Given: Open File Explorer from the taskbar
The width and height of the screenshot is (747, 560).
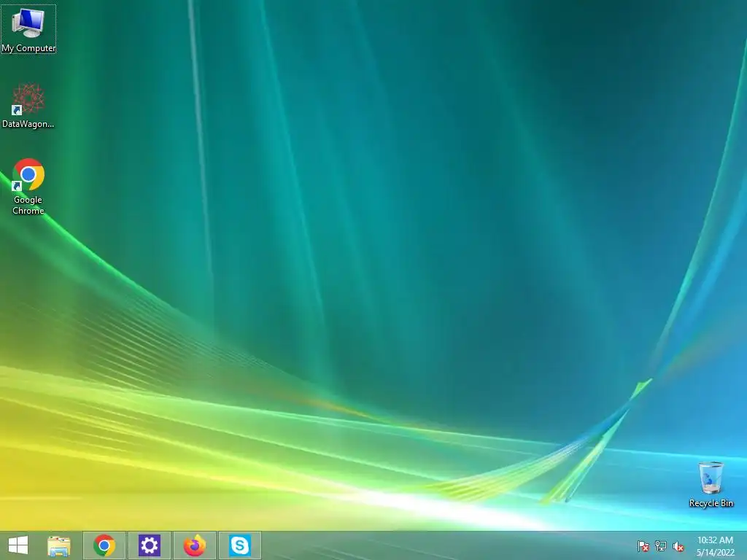Looking at the screenshot, I should coord(59,545).
